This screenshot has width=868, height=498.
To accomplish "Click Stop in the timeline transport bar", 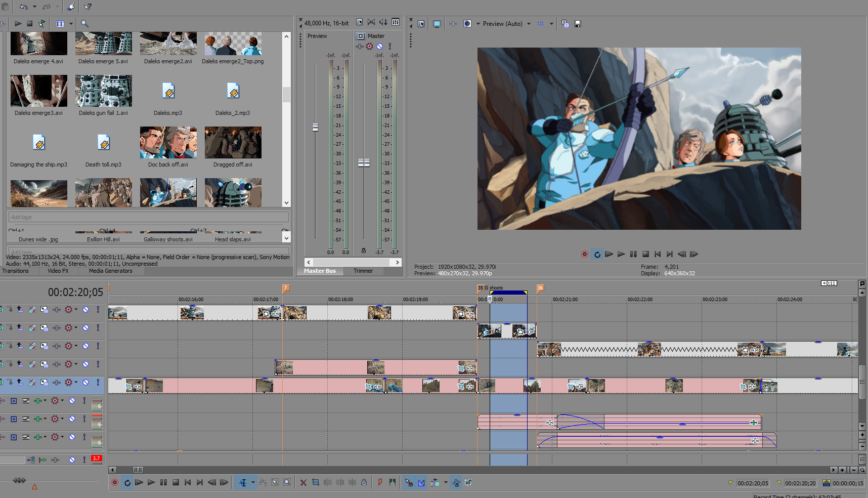I will click(x=176, y=483).
